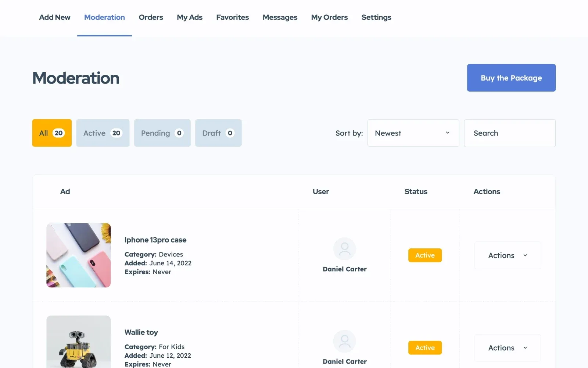Select the Moderation tab

pos(104,17)
